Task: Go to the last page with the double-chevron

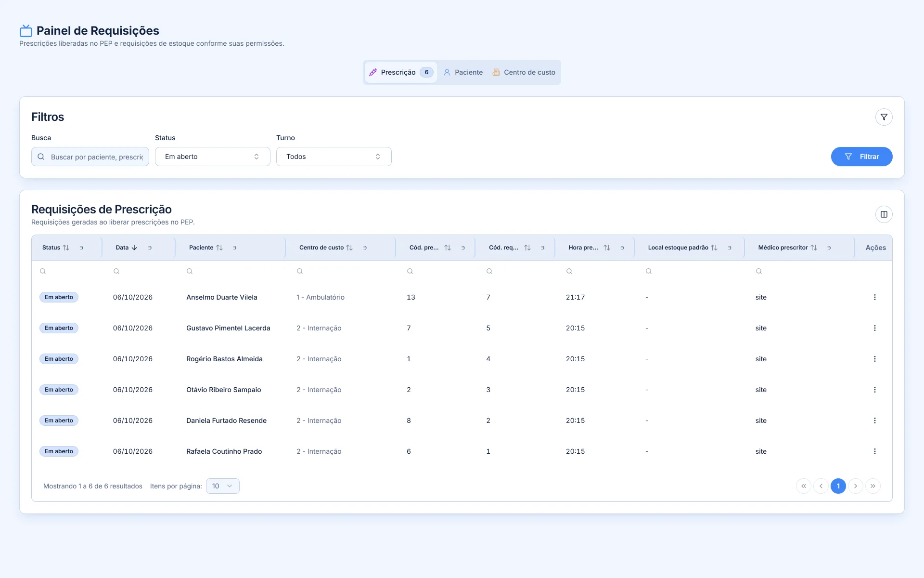Action: (873, 486)
